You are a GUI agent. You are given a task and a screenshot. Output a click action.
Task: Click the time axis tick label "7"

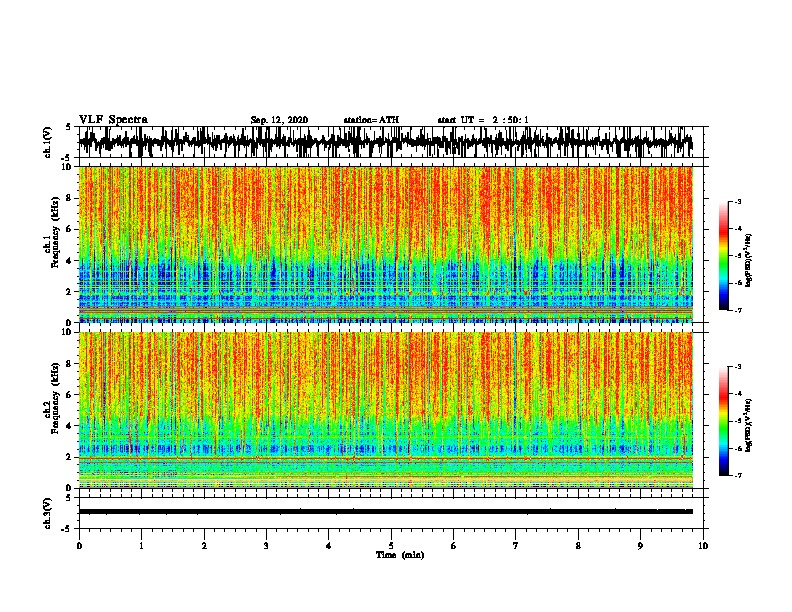pos(516,546)
